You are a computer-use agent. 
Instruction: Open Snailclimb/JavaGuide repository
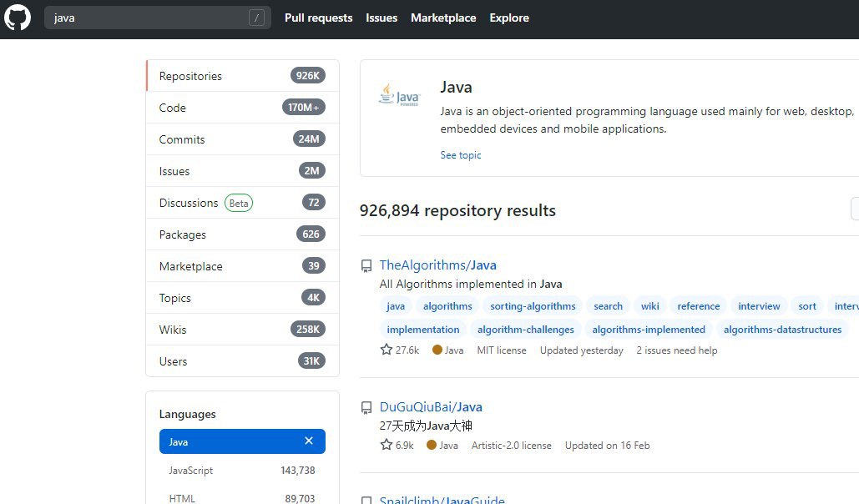coord(442,500)
